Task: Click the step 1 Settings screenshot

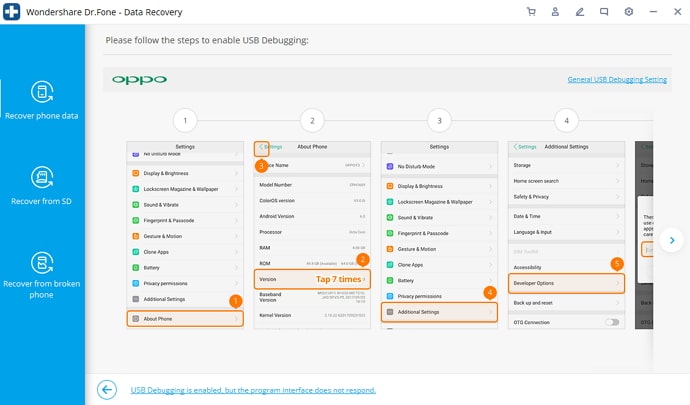Action: 185,235
